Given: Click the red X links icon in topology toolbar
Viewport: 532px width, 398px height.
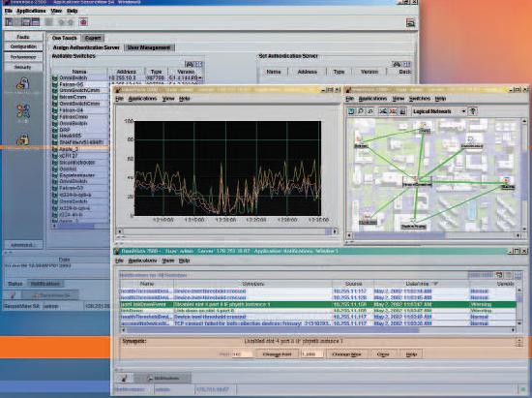Looking at the screenshot, I should [x=393, y=111].
